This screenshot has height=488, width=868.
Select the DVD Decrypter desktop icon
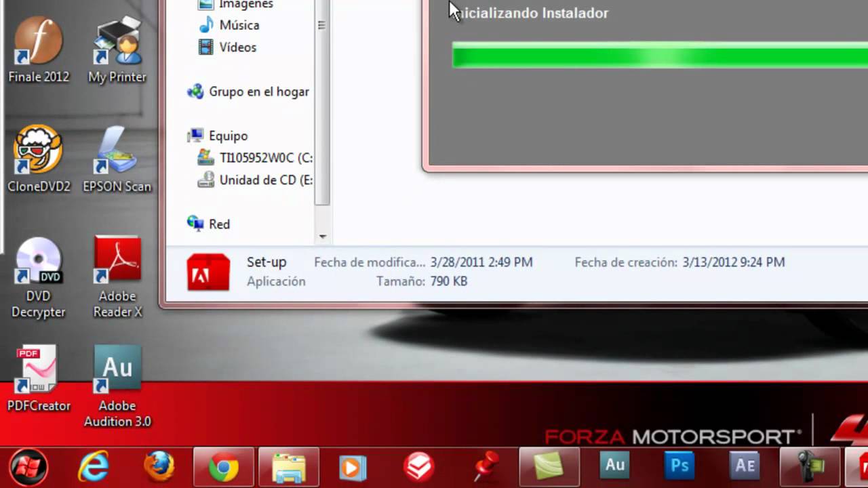pos(39,277)
